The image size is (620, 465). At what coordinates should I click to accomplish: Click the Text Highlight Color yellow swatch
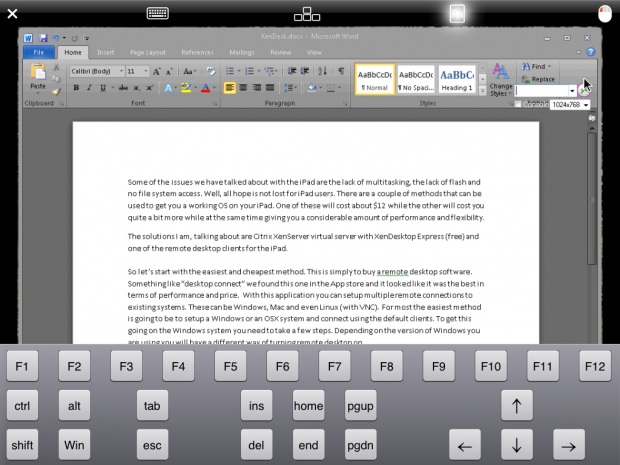click(185, 88)
